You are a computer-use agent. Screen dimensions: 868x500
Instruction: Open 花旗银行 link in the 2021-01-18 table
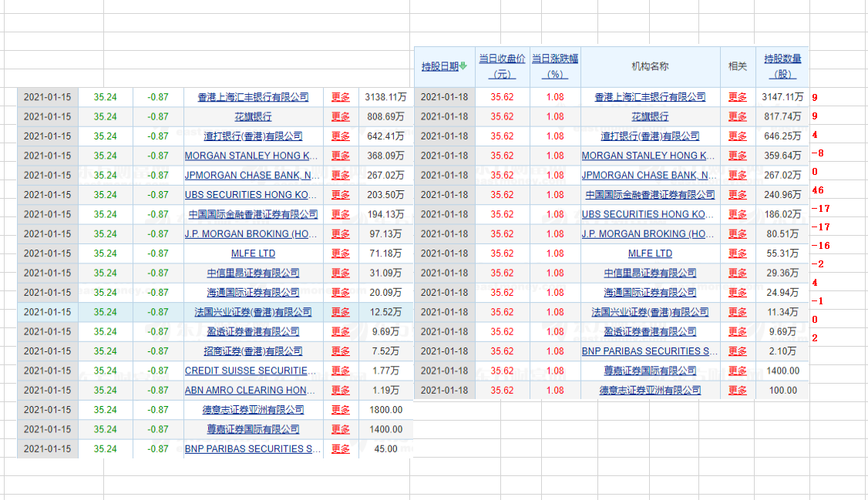[650, 116]
